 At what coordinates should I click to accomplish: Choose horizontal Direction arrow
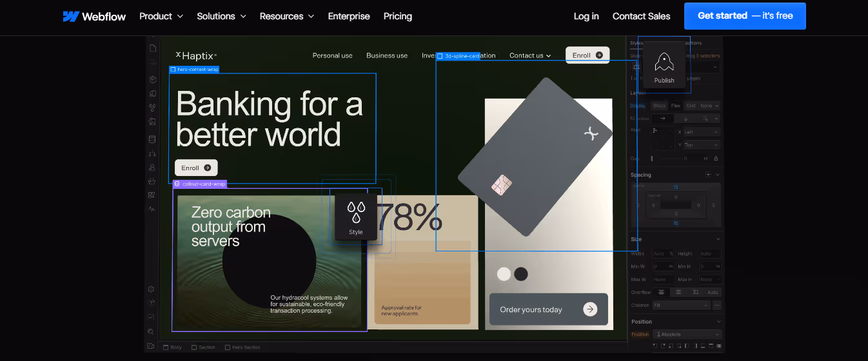[x=663, y=119]
